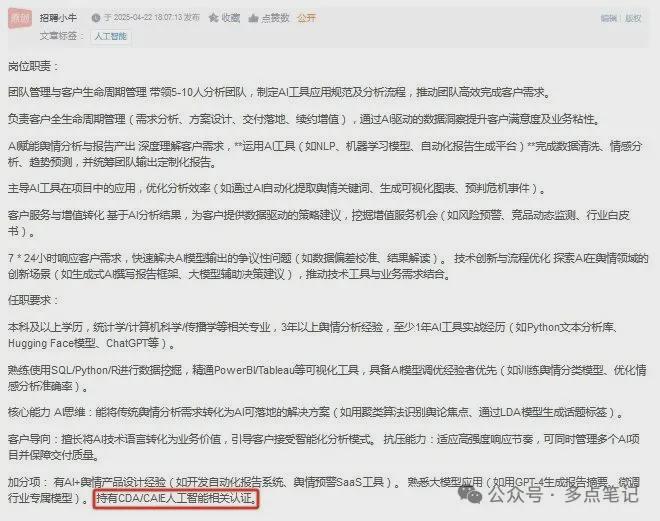Viewport: 660px width, 521px height.
Task: Click the line starting 负责客户全生命周期管理
Action: coord(304,120)
